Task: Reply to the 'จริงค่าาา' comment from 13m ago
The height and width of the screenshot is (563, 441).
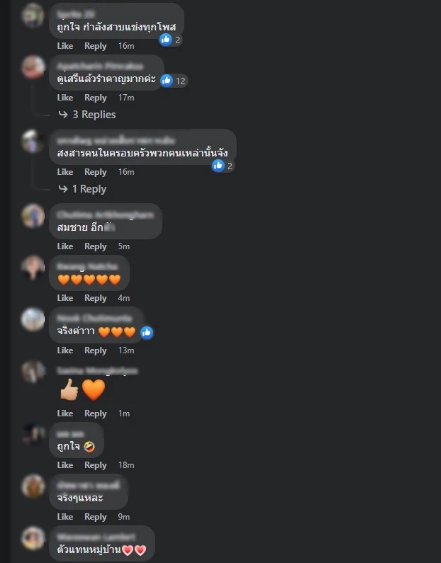Action: coord(96,350)
